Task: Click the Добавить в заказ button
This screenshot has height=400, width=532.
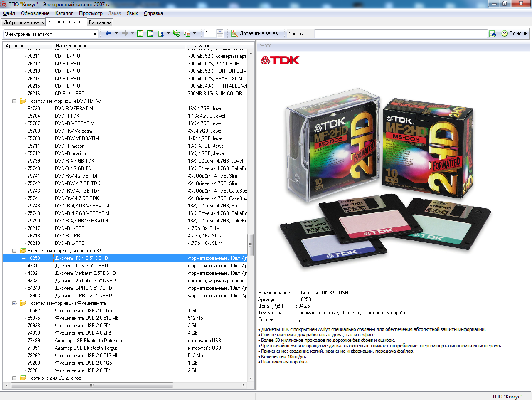Action: tap(254, 33)
